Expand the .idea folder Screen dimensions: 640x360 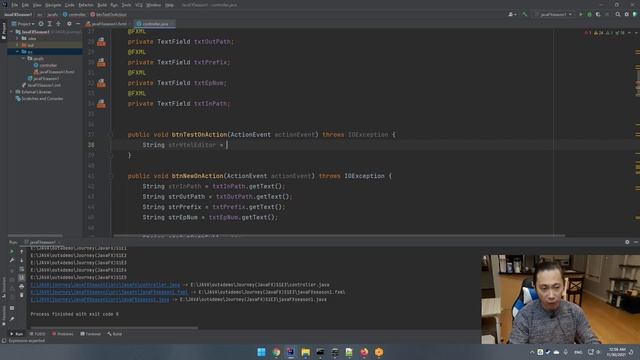pos(18,38)
